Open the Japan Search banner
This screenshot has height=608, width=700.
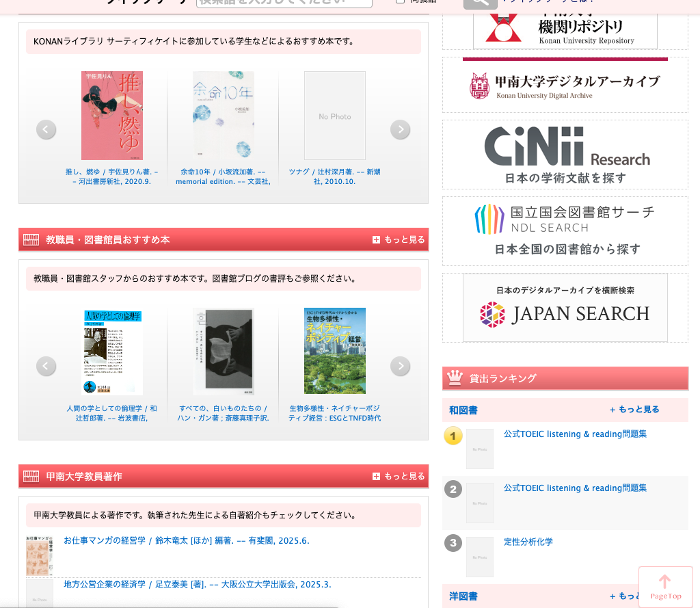coord(565,308)
